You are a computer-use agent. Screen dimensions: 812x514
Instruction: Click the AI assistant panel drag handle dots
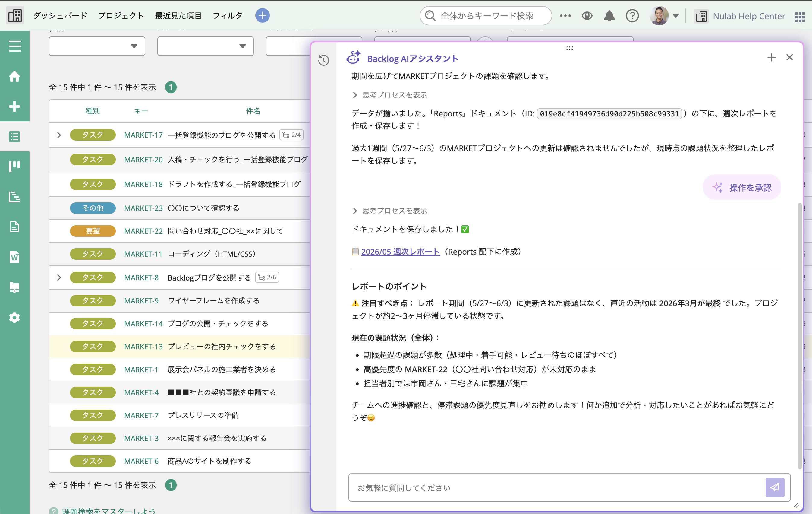[x=570, y=48]
